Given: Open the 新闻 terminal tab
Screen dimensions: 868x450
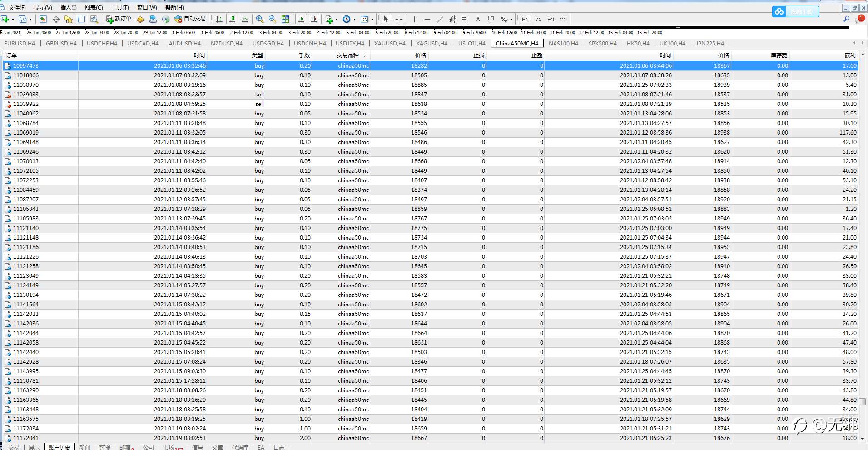Looking at the screenshot, I should point(85,447).
